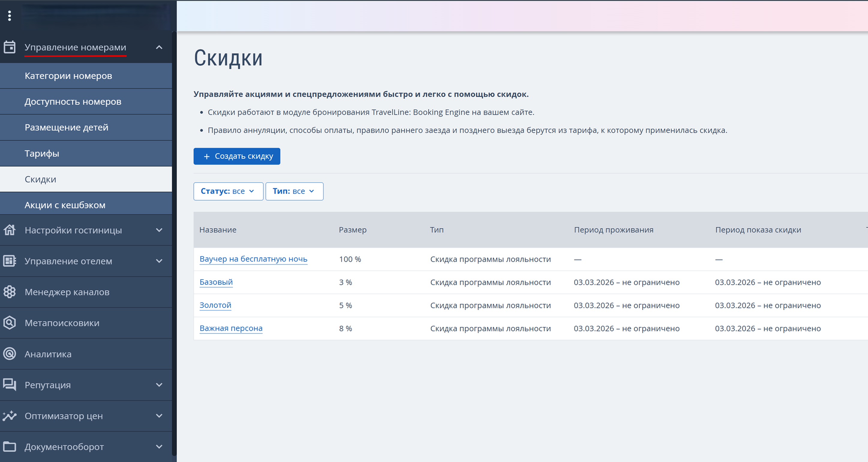868x462 pixels.
Task: Click the Метапоисковики search icon
Action: pos(9,322)
